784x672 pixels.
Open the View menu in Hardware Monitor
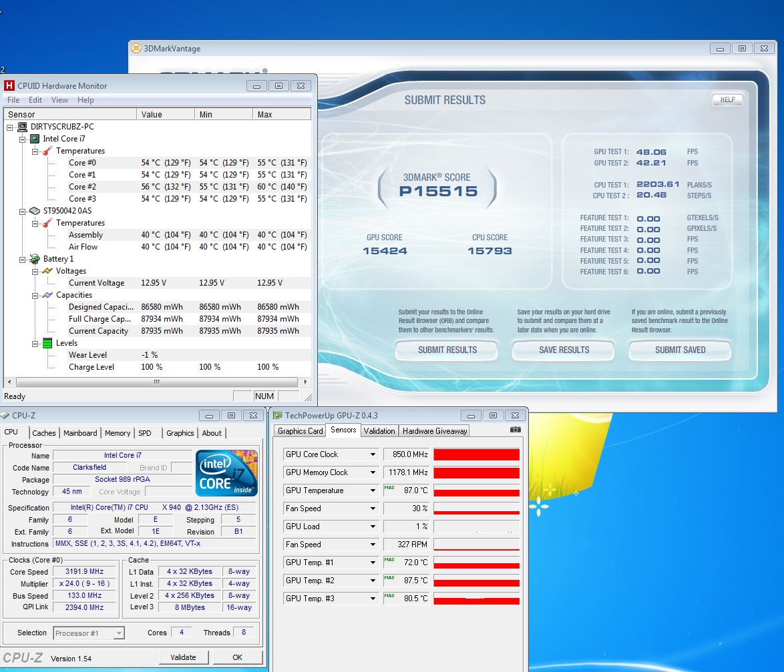[x=59, y=100]
